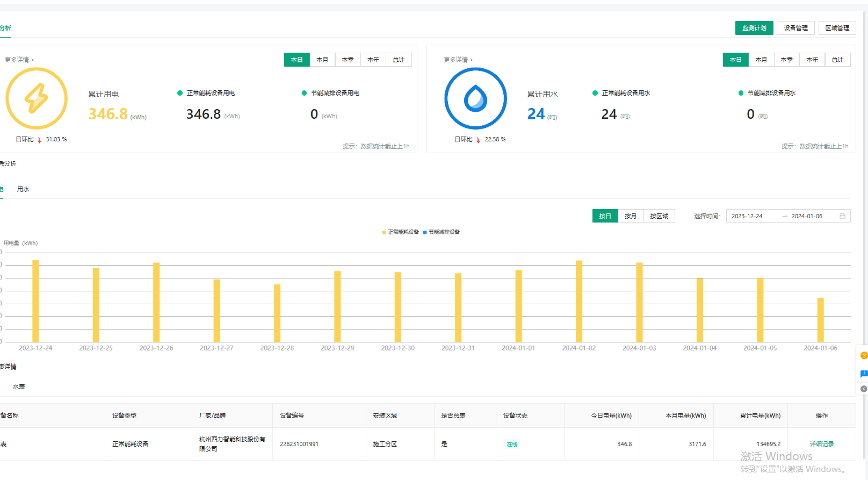Image resolution: width=868 pixels, height=480 pixels.
Task: Click the 监测计划 button
Action: point(754,28)
